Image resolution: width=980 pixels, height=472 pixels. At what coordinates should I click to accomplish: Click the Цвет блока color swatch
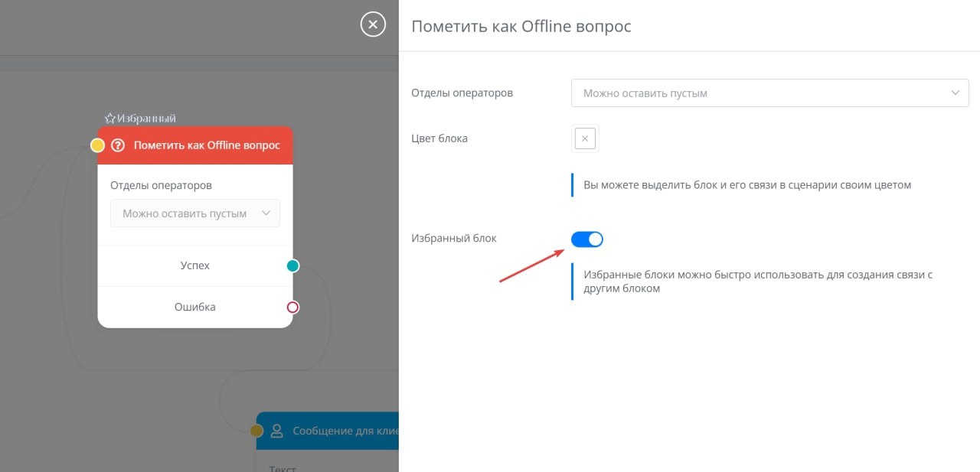(585, 138)
